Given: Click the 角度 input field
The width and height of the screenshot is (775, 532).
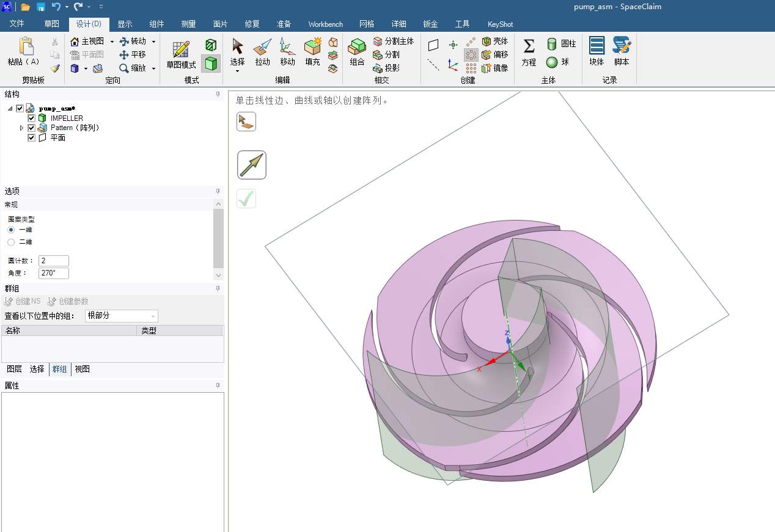Looking at the screenshot, I should [53, 273].
